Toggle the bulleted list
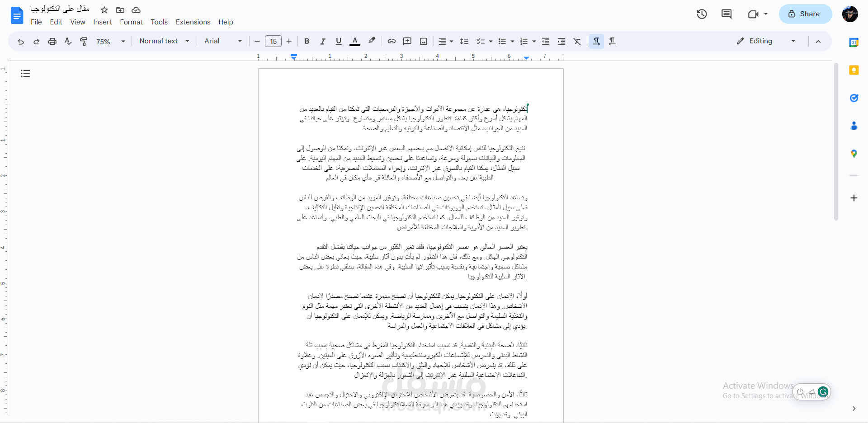This screenshot has height=423, width=868. pyautogui.click(x=502, y=41)
